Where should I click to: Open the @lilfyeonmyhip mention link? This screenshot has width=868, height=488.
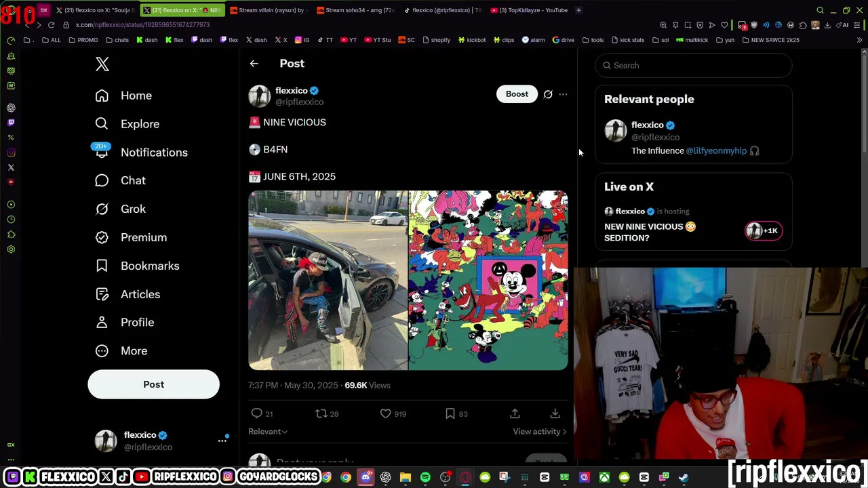click(716, 150)
